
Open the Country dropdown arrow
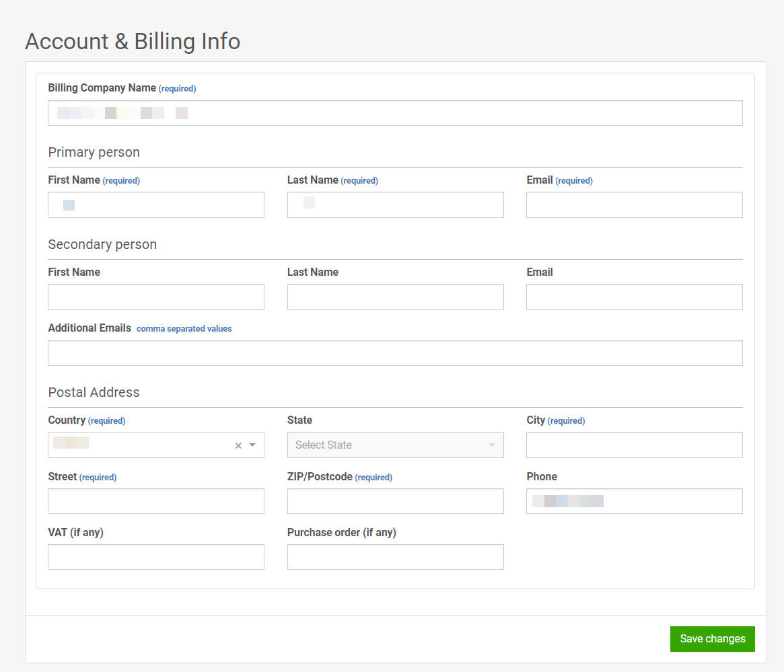point(252,445)
